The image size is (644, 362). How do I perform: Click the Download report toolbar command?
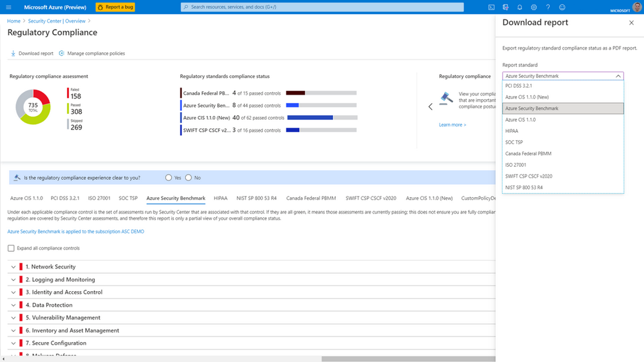pos(32,53)
